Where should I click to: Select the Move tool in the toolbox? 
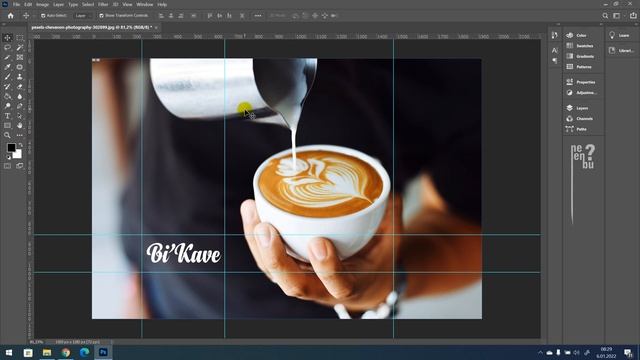coord(7,38)
